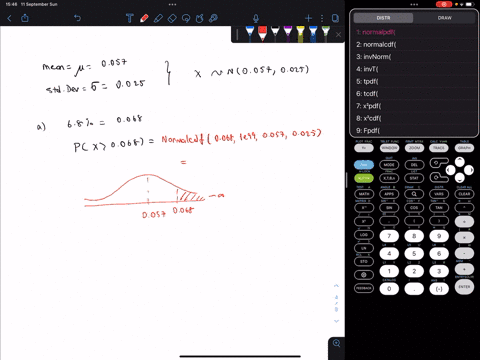
Task: Open the vertical three-dot more menu
Action: (x=322, y=18)
